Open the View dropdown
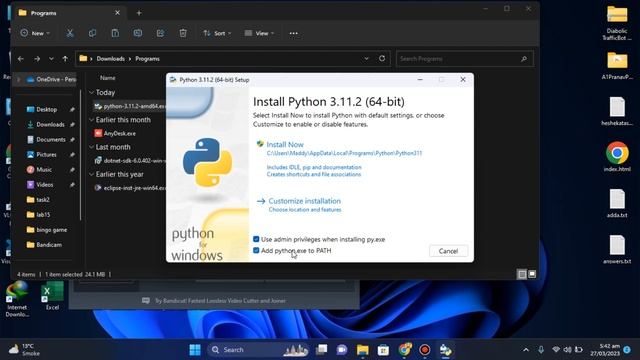The width and height of the screenshot is (640, 360). [x=259, y=33]
